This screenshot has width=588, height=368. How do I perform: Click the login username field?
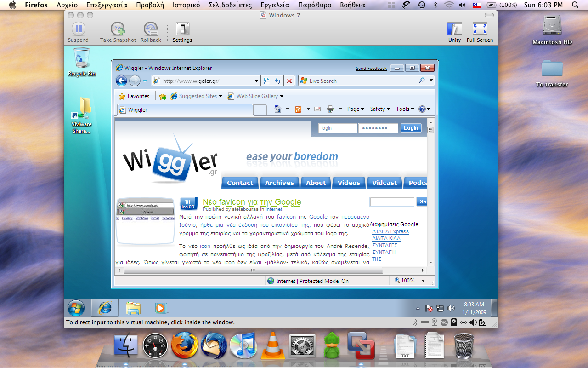point(338,128)
